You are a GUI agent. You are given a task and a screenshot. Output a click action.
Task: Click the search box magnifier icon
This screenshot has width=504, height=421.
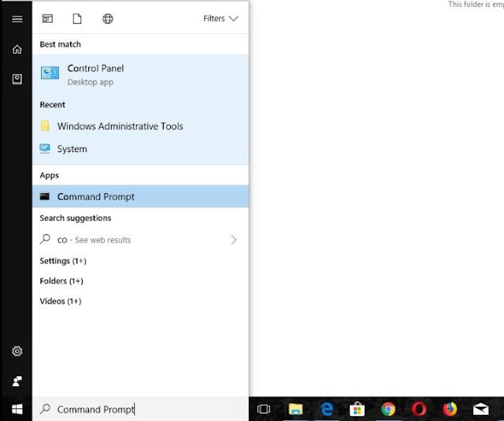45,408
